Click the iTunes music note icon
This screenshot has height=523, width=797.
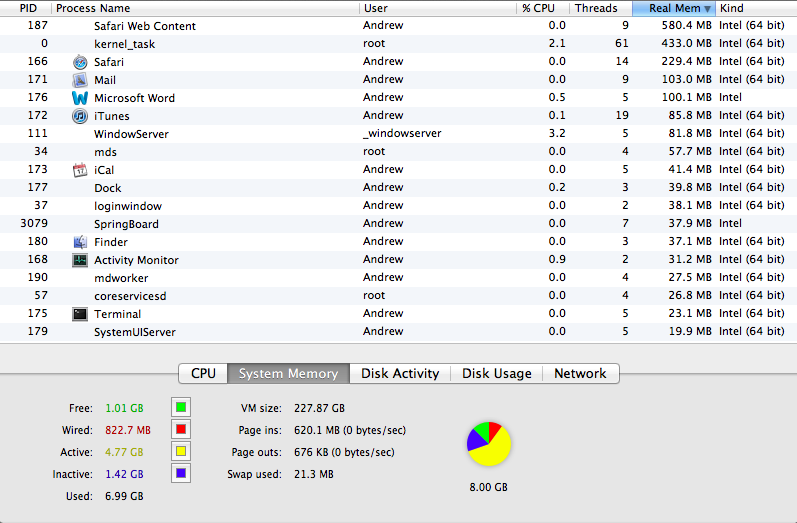point(80,116)
